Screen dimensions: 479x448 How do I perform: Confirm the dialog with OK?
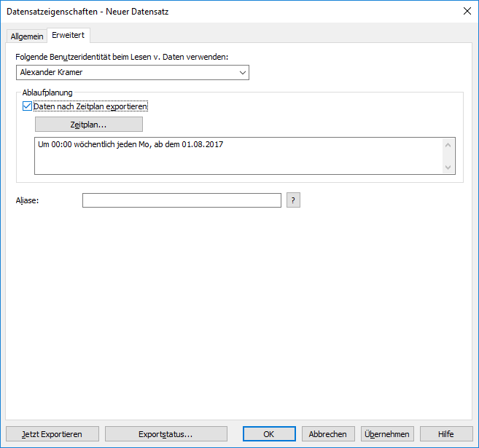(x=268, y=433)
